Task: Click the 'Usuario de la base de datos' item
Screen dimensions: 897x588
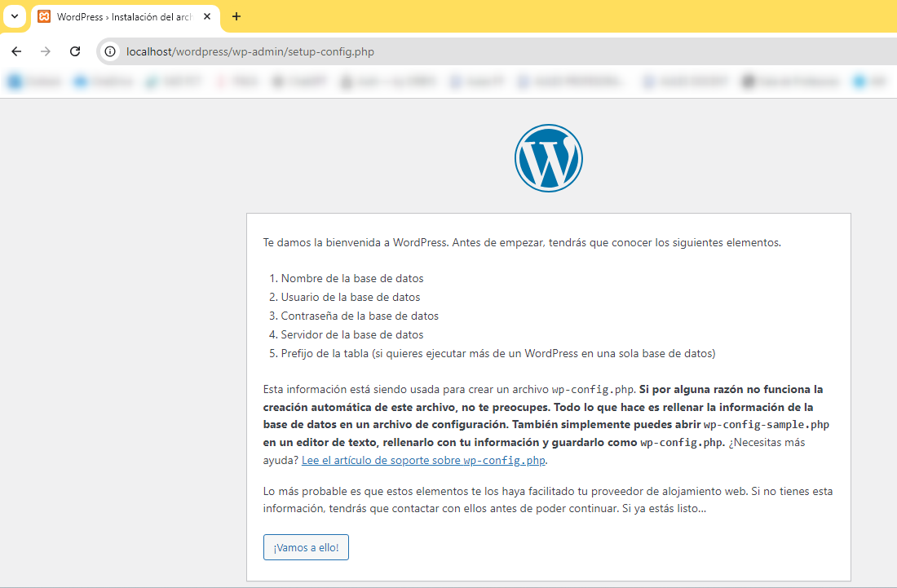Action: pos(351,297)
